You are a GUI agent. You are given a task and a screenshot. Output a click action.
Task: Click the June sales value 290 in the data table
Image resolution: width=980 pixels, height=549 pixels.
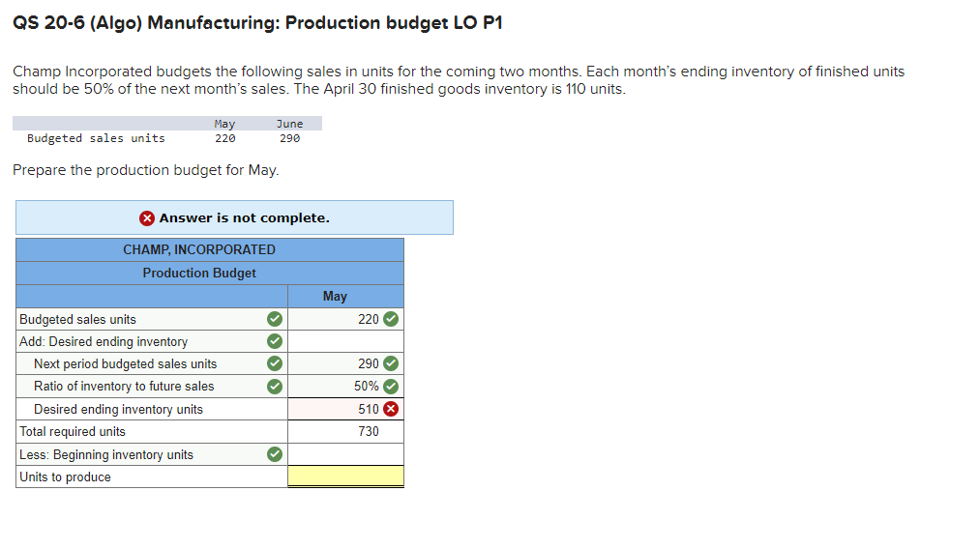[x=290, y=138]
